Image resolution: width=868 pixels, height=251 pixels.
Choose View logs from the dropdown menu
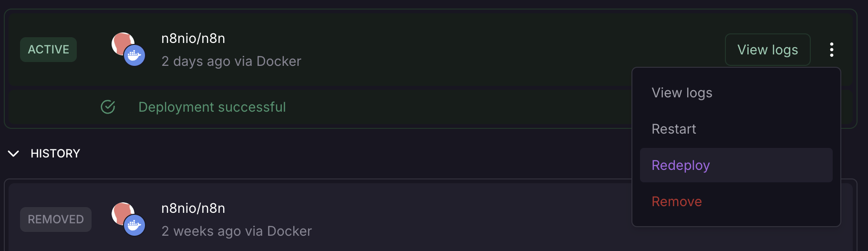[x=682, y=93]
